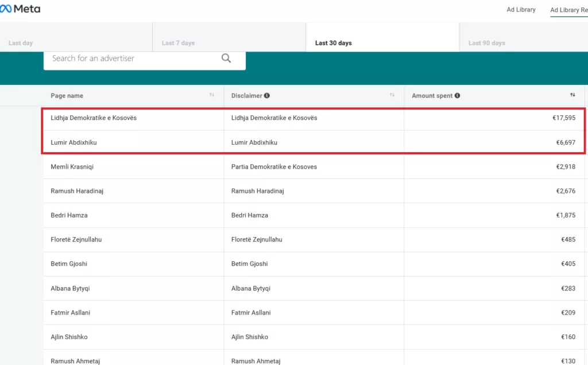588x365 pixels.
Task: Click the €130 amount
Action: coord(568,361)
